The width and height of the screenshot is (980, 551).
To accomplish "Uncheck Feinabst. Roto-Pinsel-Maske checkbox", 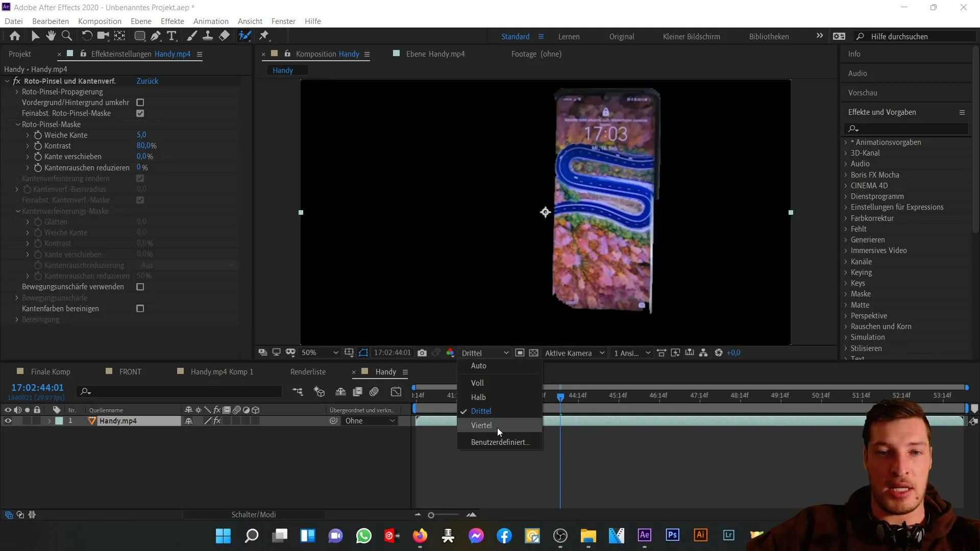I will pos(140,113).
